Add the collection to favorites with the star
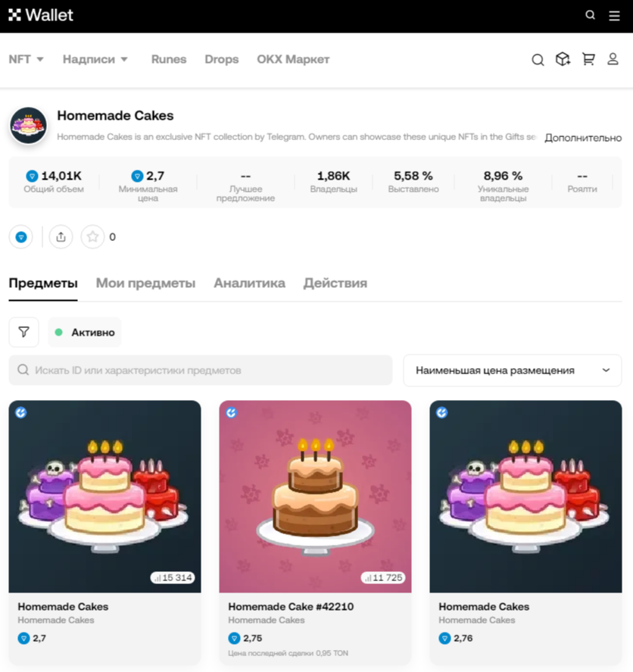 point(91,236)
